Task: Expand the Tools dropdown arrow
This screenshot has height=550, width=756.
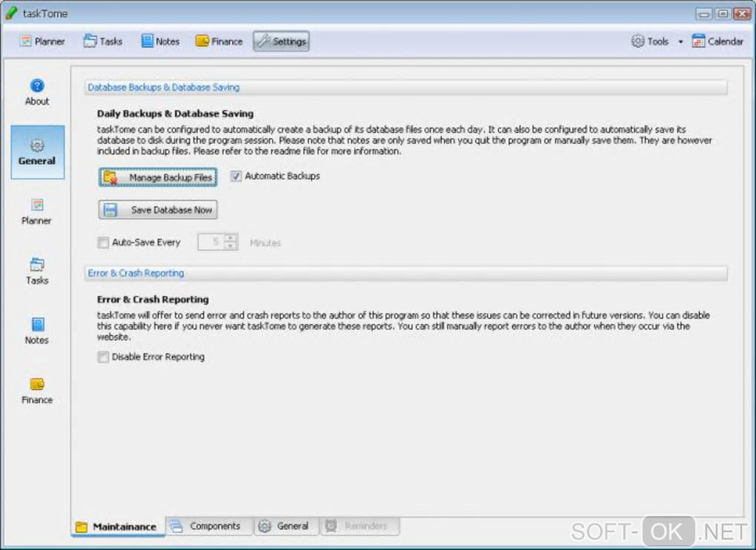Action: click(681, 42)
